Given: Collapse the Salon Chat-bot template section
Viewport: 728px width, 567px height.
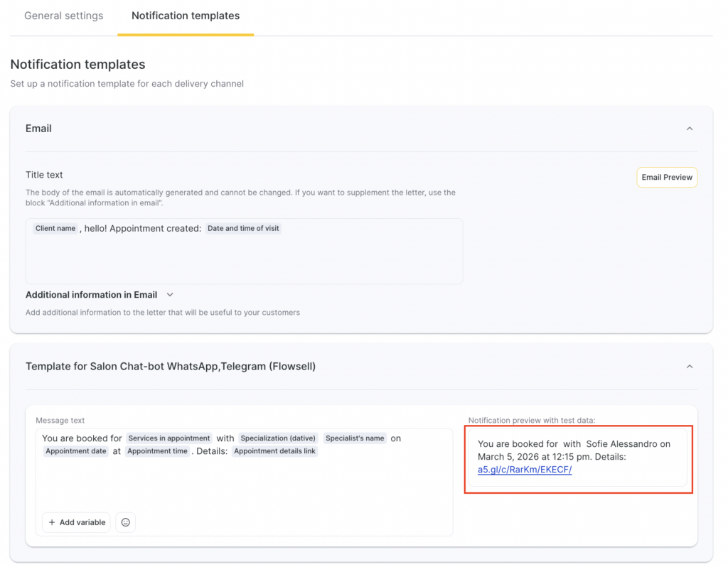Looking at the screenshot, I should [689, 367].
